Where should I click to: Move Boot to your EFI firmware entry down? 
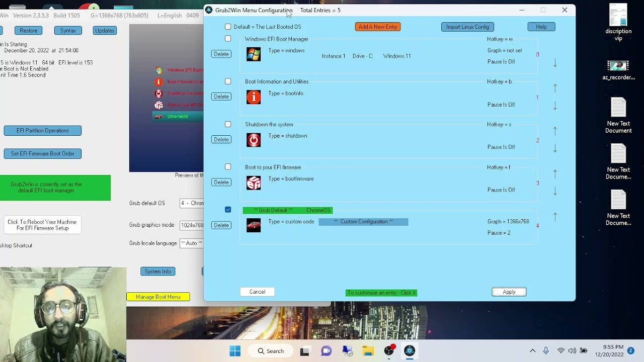tap(555, 191)
